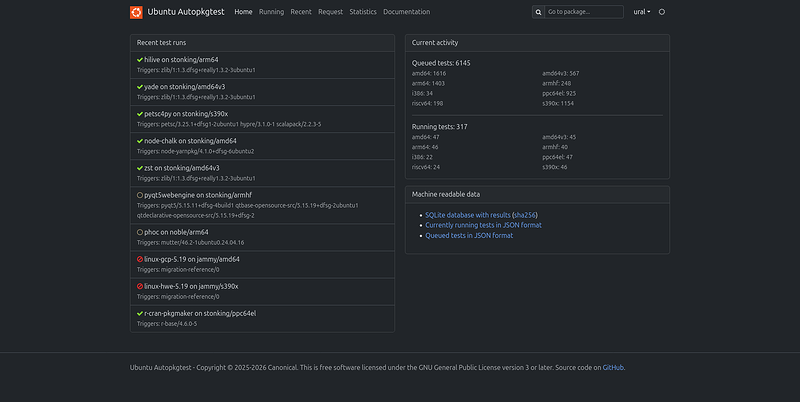Click queued riscv64: 198 count
Viewport: 800px width, 402px height.
pyautogui.click(x=428, y=104)
